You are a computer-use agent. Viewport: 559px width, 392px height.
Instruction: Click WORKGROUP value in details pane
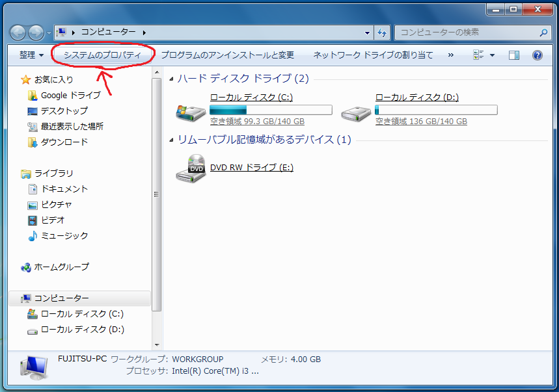[198, 359]
